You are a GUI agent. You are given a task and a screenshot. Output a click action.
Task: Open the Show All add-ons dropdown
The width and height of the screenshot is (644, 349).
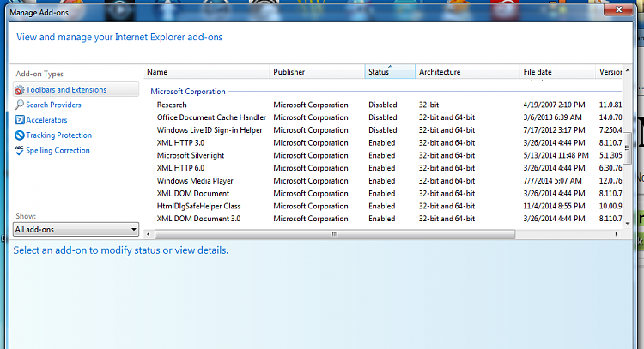coord(76,229)
